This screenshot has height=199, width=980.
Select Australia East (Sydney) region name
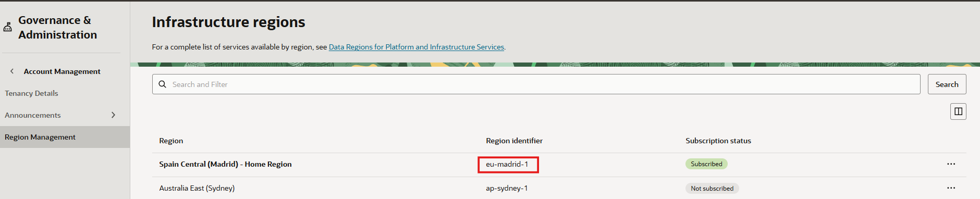tap(197, 188)
